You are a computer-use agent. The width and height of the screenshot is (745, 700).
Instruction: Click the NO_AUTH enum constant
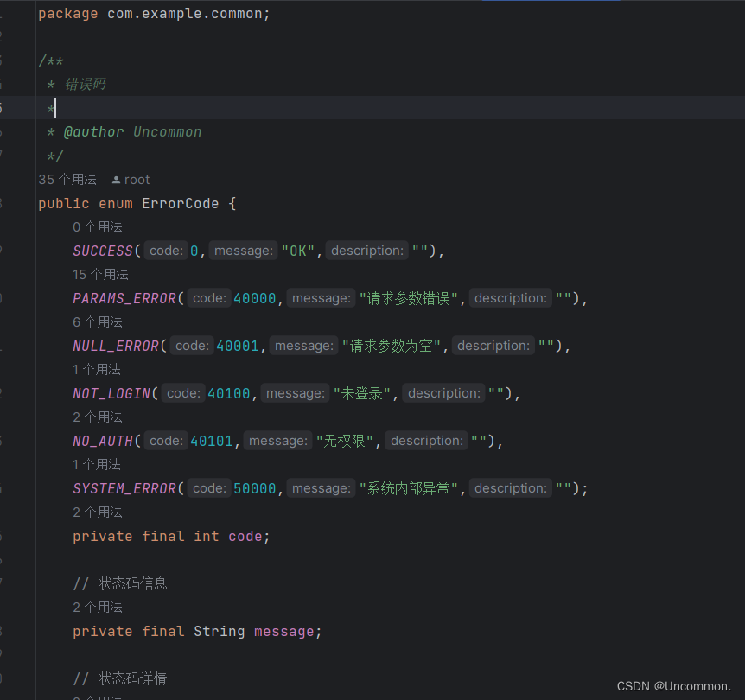pos(103,441)
